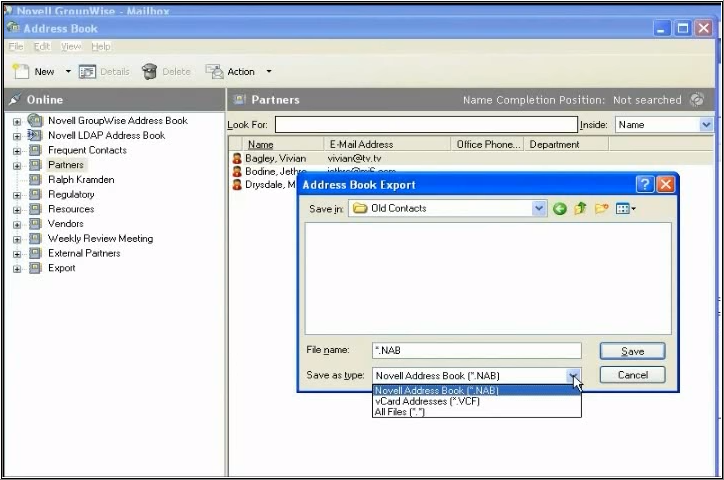Close the Address Book Export dialog

click(665, 185)
